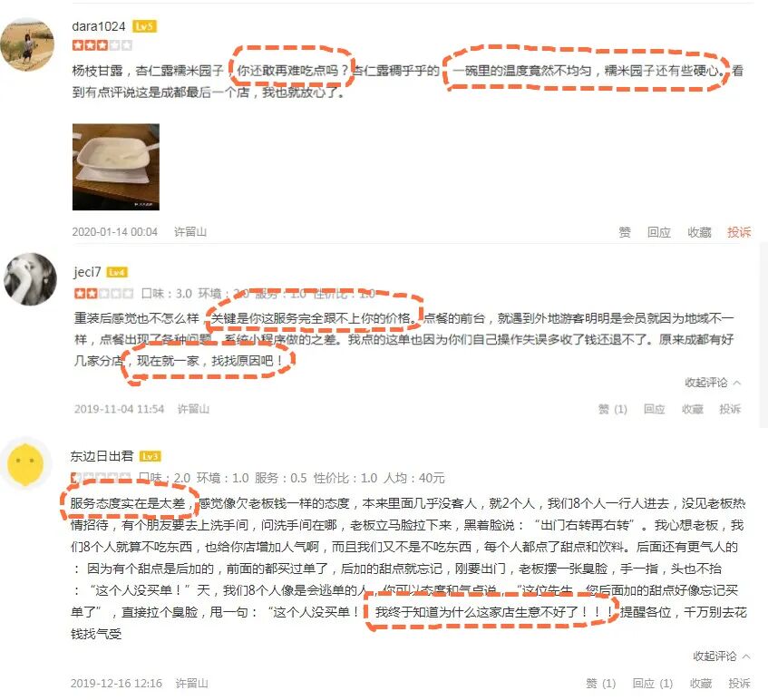The width and height of the screenshot is (768, 700).
Task: Click the Lv3 badge next to 东边日出君
Action: 150,457
